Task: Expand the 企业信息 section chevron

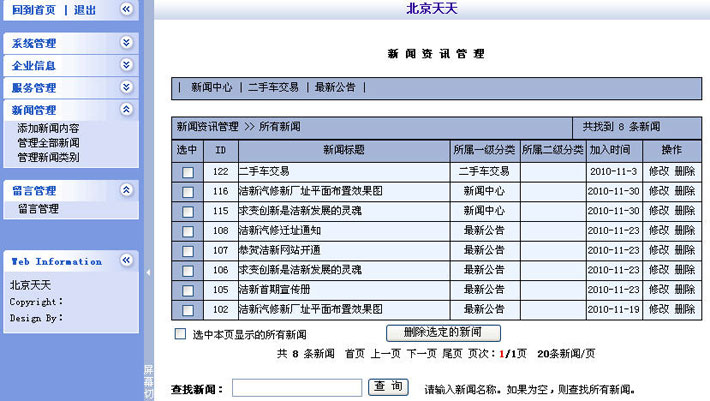Action: point(126,65)
